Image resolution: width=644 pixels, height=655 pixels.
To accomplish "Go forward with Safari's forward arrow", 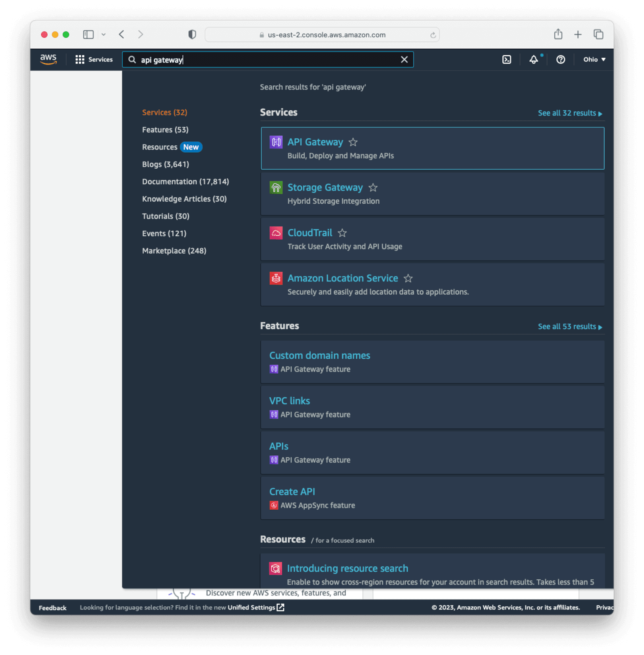I will pos(140,35).
